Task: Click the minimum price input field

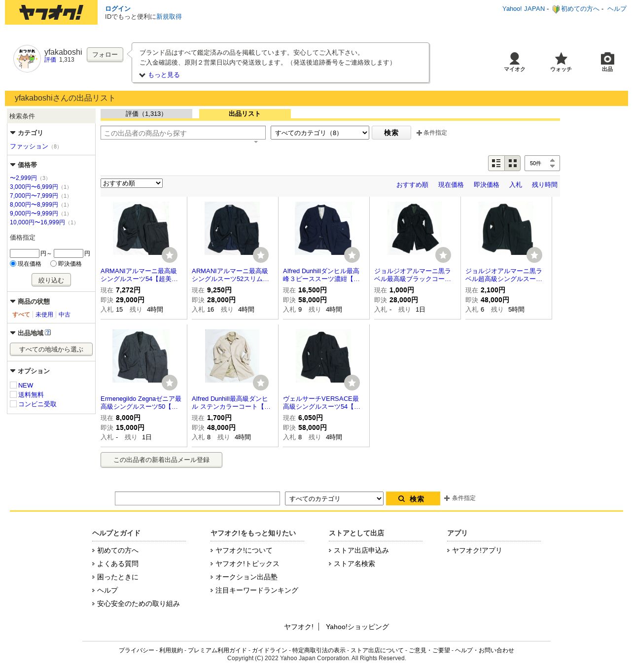Action: 25,253
